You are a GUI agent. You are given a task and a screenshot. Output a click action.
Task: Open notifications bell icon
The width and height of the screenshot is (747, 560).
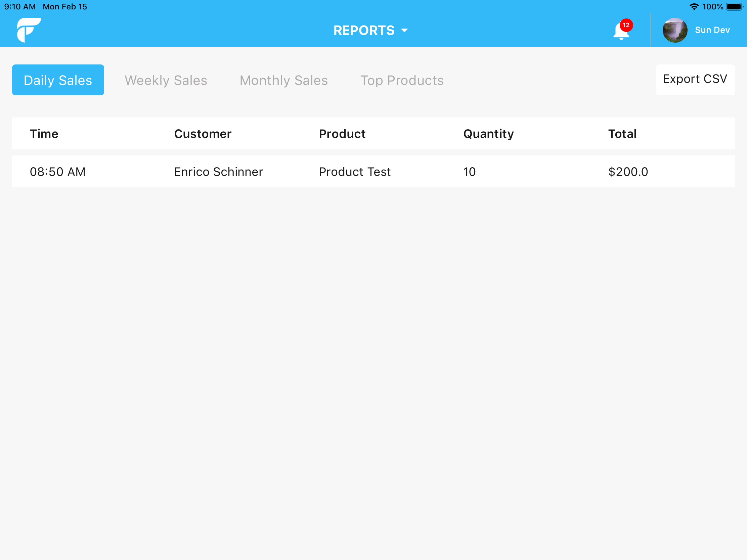pos(621,32)
